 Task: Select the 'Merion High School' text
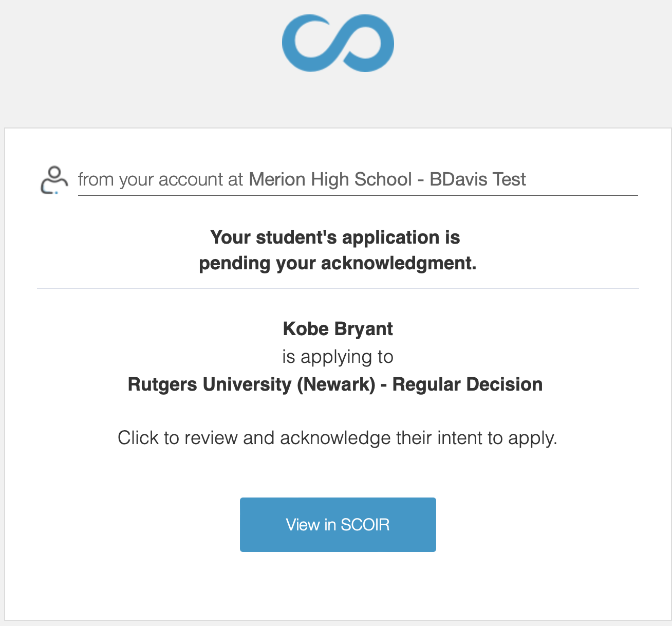pyautogui.click(x=330, y=179)
